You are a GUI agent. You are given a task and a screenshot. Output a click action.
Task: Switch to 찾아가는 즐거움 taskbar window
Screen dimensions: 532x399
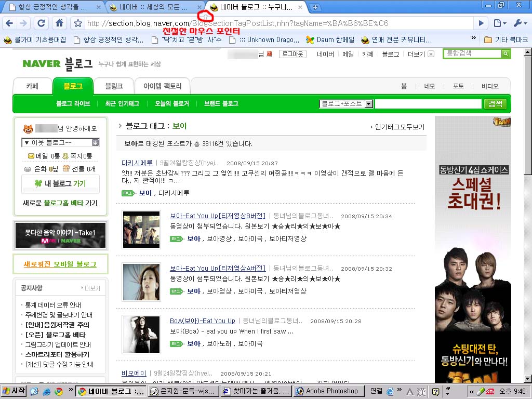[256, 391]
